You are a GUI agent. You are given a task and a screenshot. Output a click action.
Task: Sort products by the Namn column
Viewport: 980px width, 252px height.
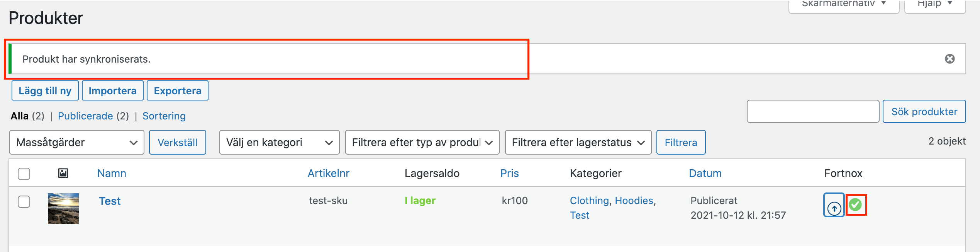(x=112, y=173)
